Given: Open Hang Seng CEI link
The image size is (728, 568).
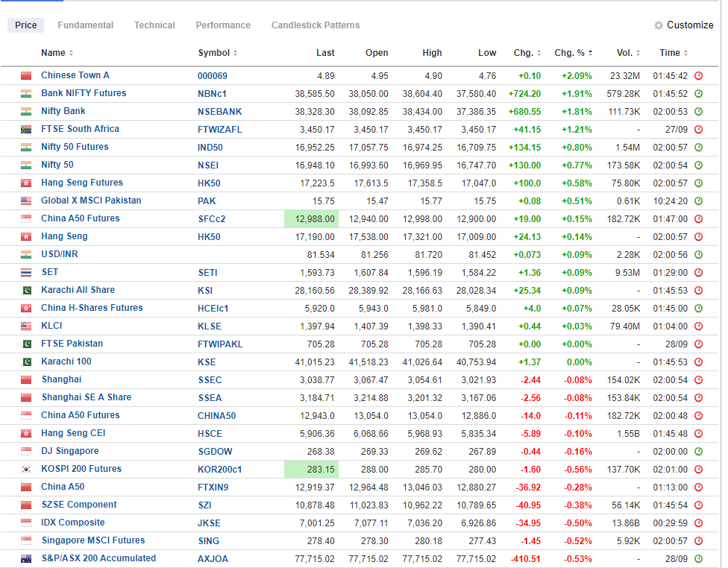Looking at the screenshot, I should click(73, 433).
